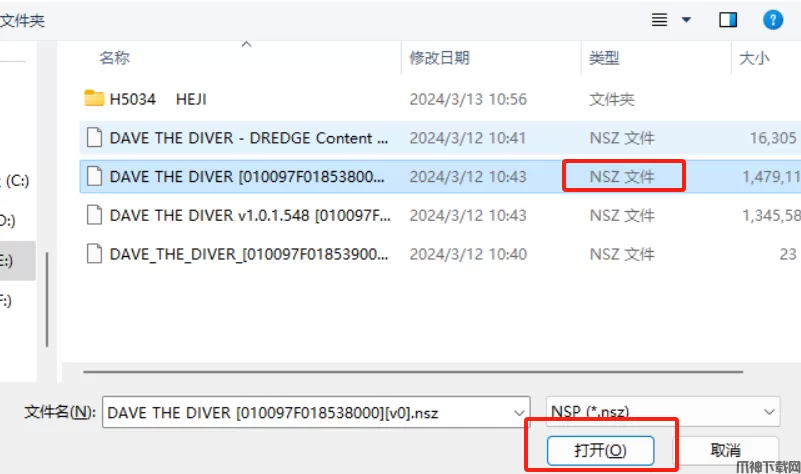This screenshot has width=801, height=474.
Task: Click file icon of v1.0.1.548 file
Action: [x=94, y=215]
